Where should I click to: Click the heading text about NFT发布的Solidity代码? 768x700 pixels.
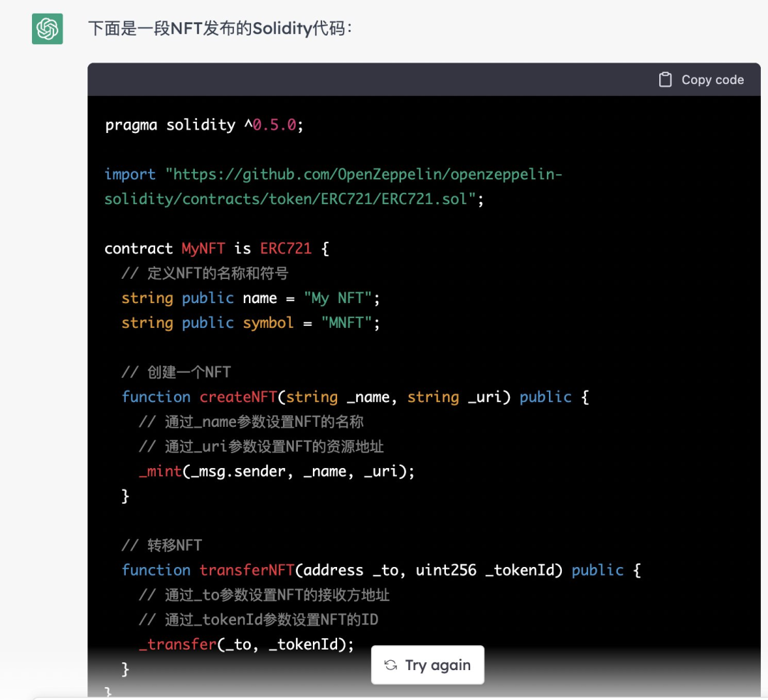220,28
